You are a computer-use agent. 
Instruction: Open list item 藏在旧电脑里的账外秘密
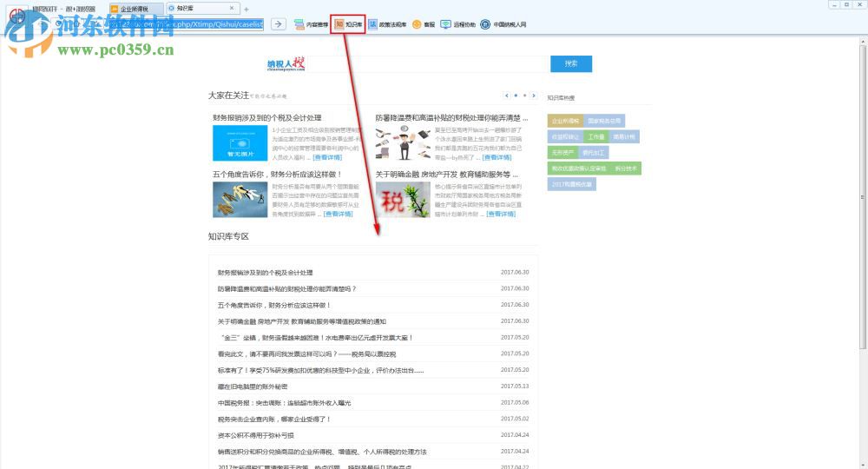click(253, 386)
